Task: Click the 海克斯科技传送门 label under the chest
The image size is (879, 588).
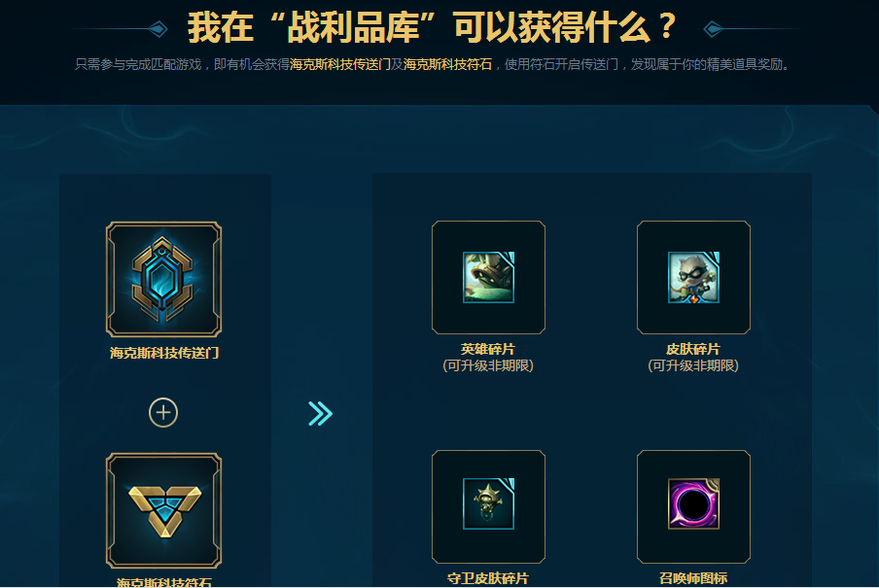Action: tap(164, 353)
